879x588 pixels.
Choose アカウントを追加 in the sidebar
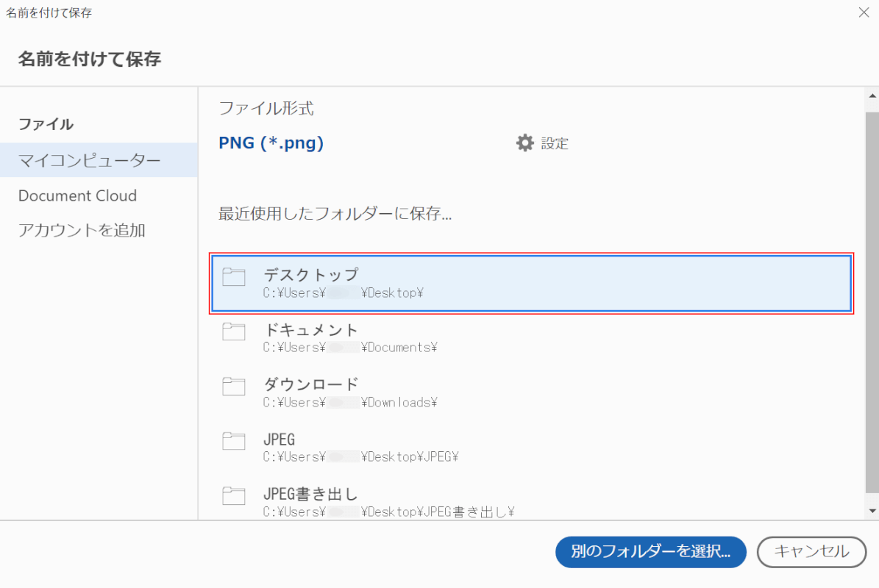pyautogui.click(x=82, y=230)
